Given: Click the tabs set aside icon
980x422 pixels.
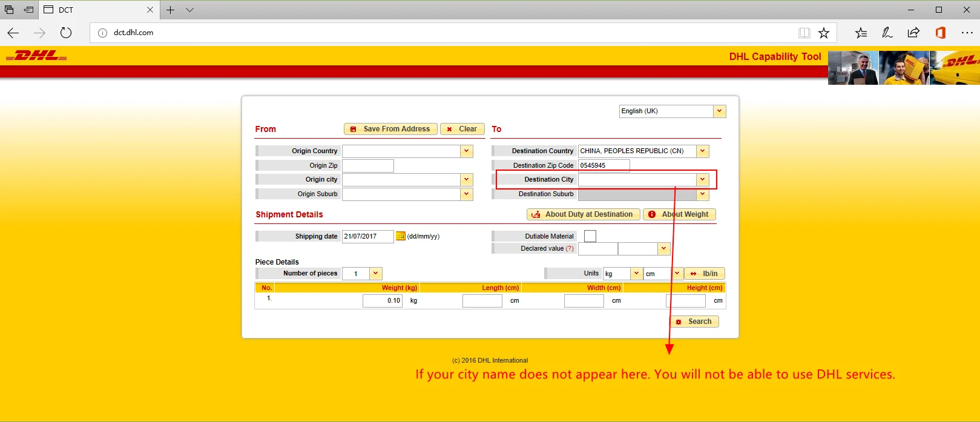Looking at the screenshot, I should click(9, 10).
